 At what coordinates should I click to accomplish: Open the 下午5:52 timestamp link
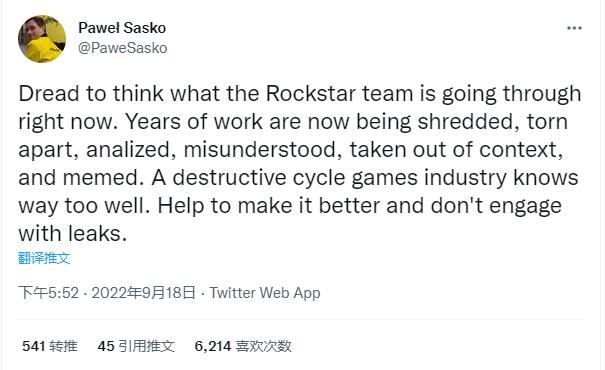(49, 293)
